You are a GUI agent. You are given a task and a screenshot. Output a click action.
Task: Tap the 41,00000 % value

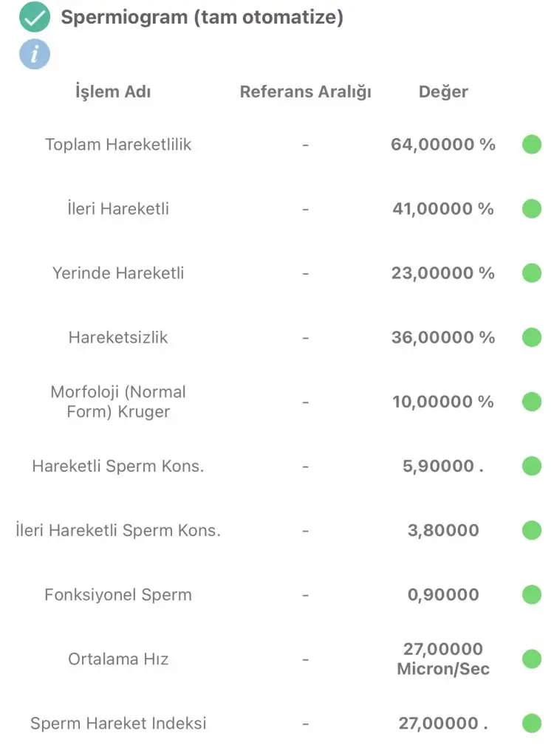(x=443, y=209)
